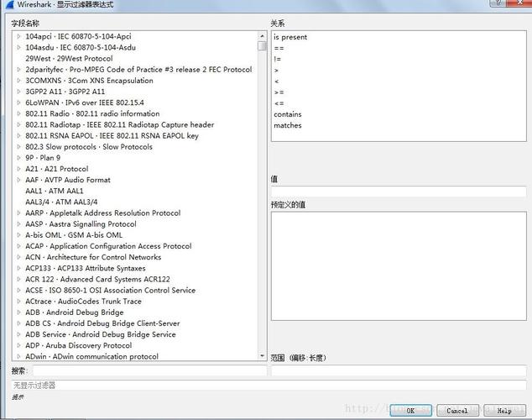This screenshot has height=420, width=532.
Task: Expand 802.11 Radiotap capture header node
Action: pos(18,124)
